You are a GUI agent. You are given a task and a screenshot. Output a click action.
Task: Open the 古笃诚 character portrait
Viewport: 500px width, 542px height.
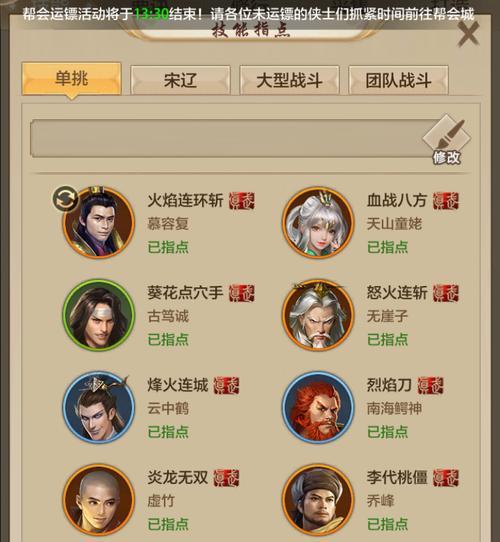(x=99, y=315)
